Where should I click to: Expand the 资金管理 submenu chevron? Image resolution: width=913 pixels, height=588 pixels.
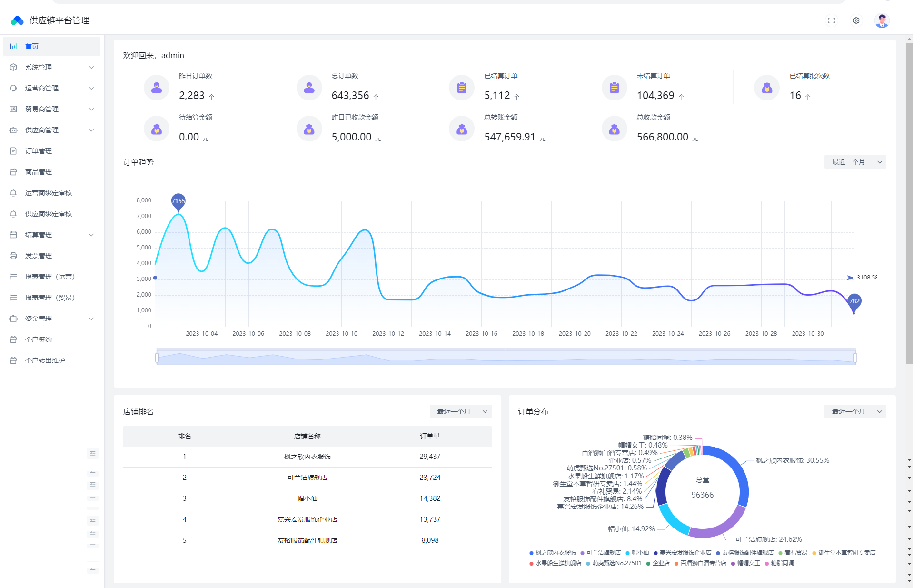pyautogui.click(x=91, y=319)
